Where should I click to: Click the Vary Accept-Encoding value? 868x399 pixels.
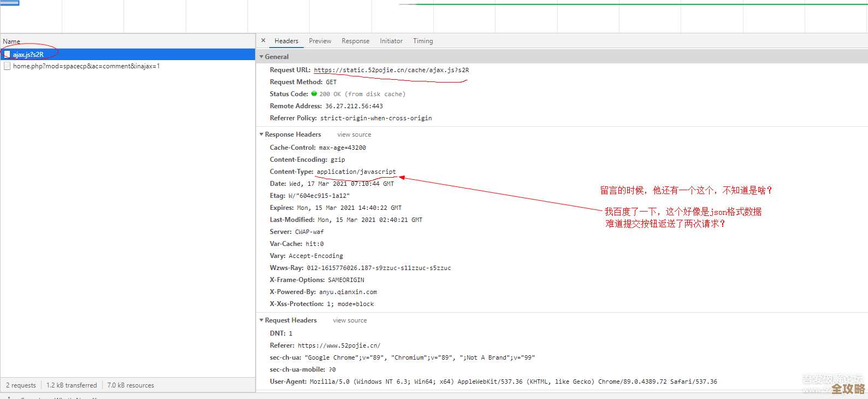[316, 256]
